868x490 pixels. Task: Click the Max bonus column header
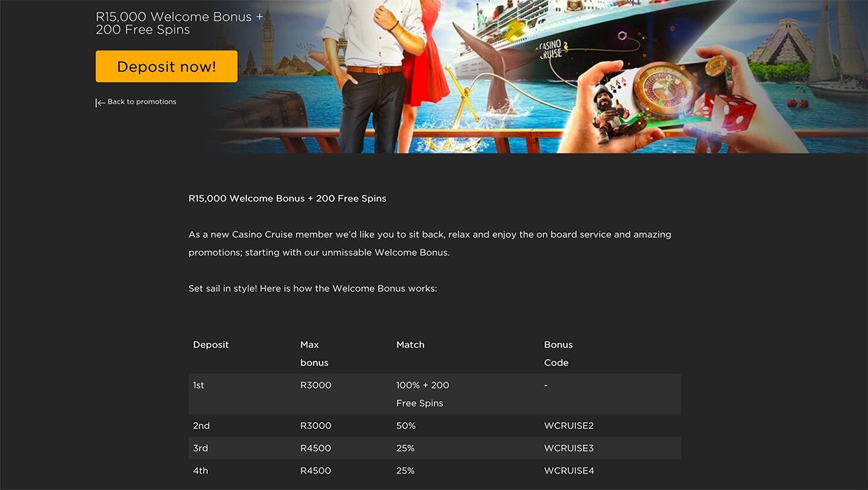point(314,353)
